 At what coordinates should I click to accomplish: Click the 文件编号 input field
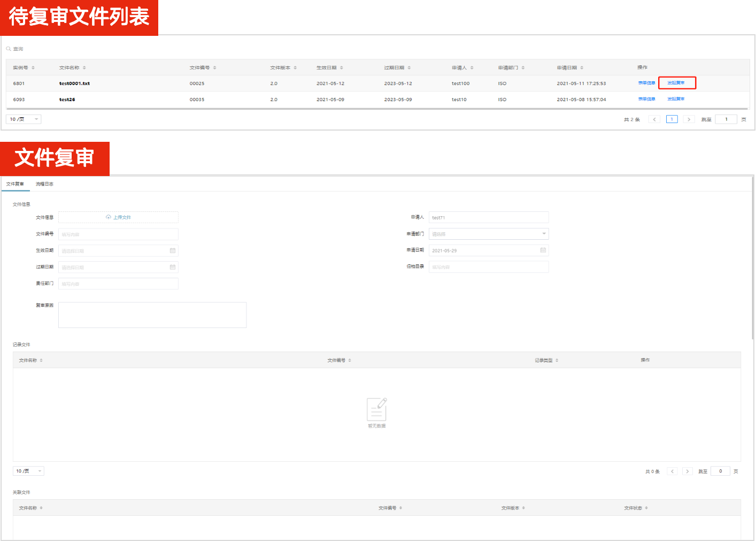118,234
